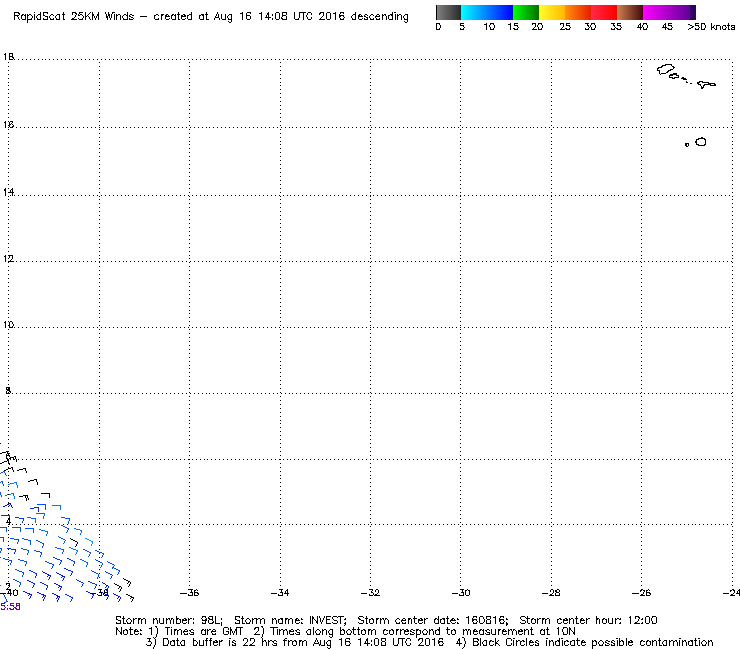Click the '12' latitude axis label
This screenshot has width=740, height=650.
click(8, 259)
